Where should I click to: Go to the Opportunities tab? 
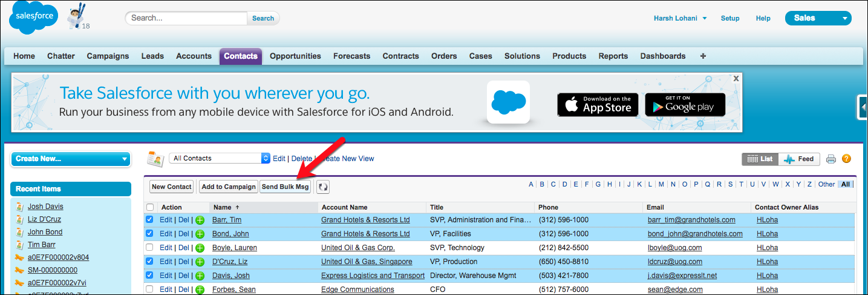click(295, 56)
